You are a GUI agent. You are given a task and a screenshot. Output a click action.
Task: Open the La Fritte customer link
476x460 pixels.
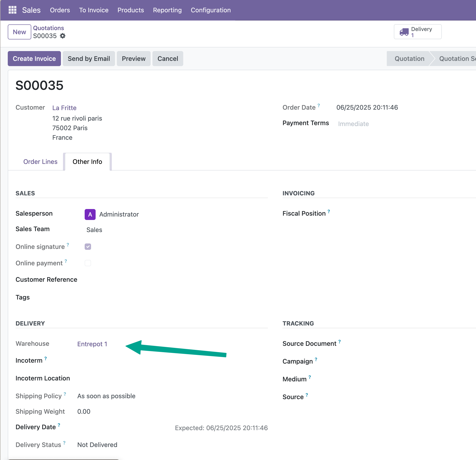click(64, 108)
